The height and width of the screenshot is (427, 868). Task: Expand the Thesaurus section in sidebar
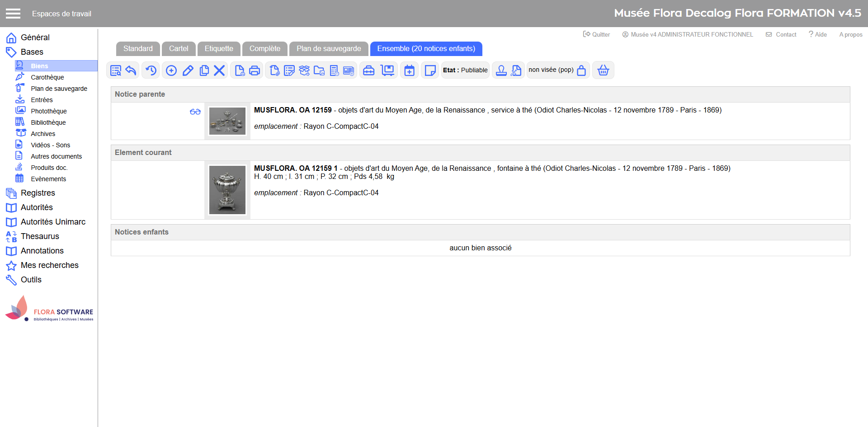(x=40, y=236)
